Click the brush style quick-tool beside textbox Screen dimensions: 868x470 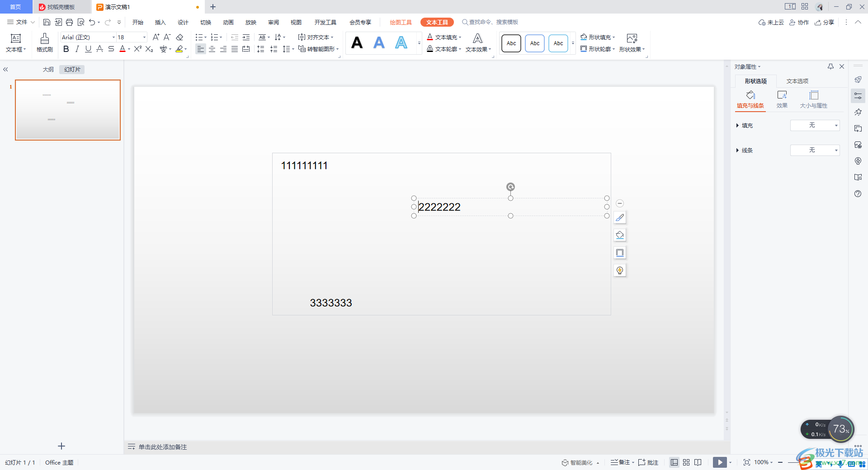[620, 217]
